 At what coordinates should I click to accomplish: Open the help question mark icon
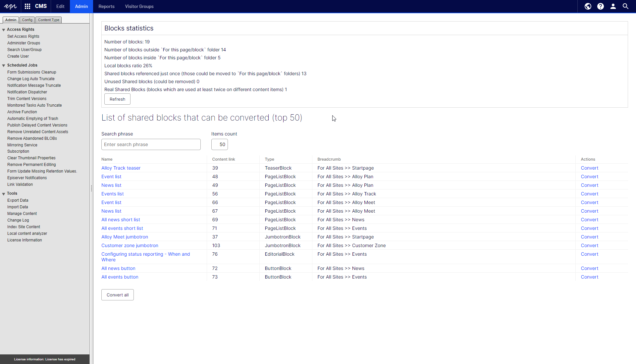point(600,6)
